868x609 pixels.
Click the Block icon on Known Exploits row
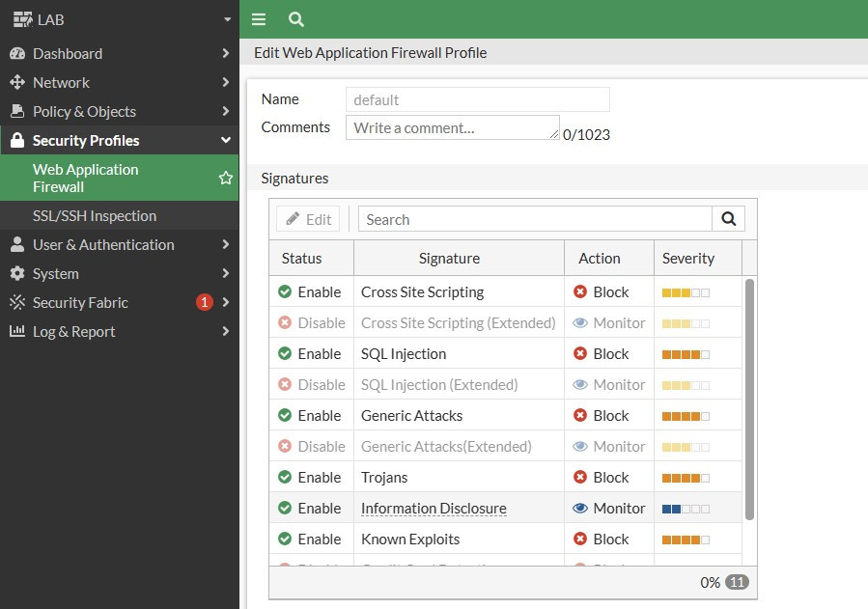tap(580, 539)
